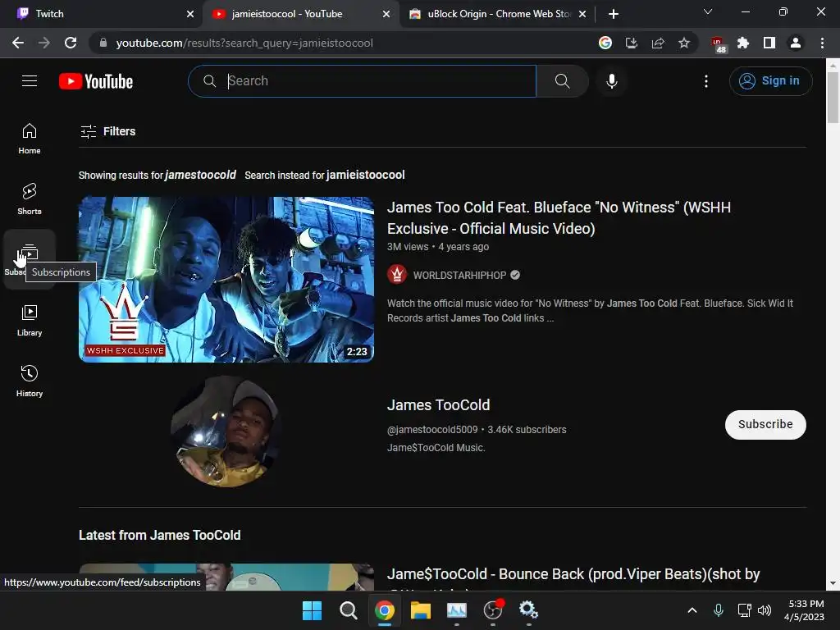The width and height of the screenshot is (840, 630).
Task: Click the Google icon in address bar
Action: pyautogui.click(x=605, y=43)
